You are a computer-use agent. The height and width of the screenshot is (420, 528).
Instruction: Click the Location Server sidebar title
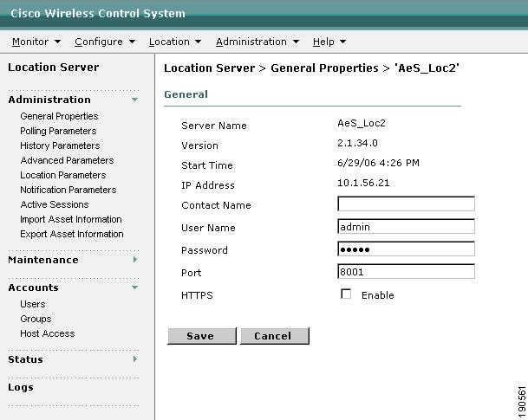point(54,68)
